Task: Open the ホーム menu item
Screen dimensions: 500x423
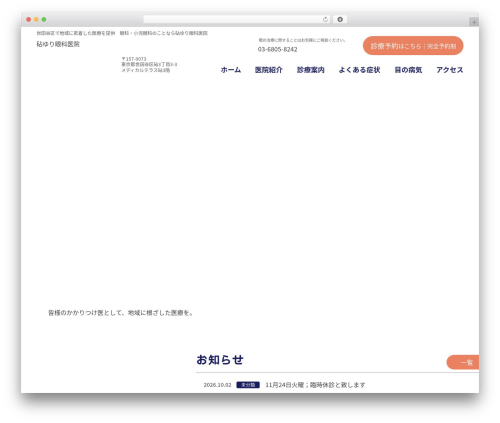Action: coord(231,70)
